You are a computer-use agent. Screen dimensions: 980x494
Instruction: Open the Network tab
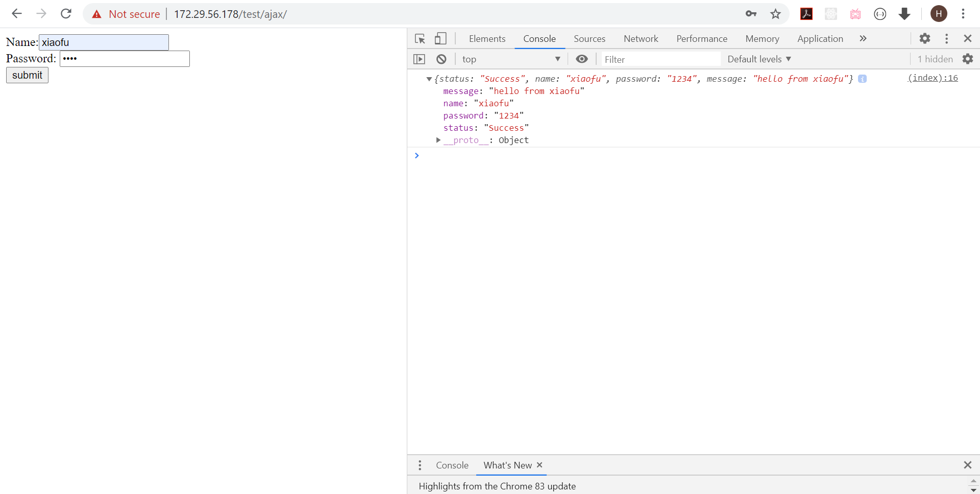tap(641, 39)
